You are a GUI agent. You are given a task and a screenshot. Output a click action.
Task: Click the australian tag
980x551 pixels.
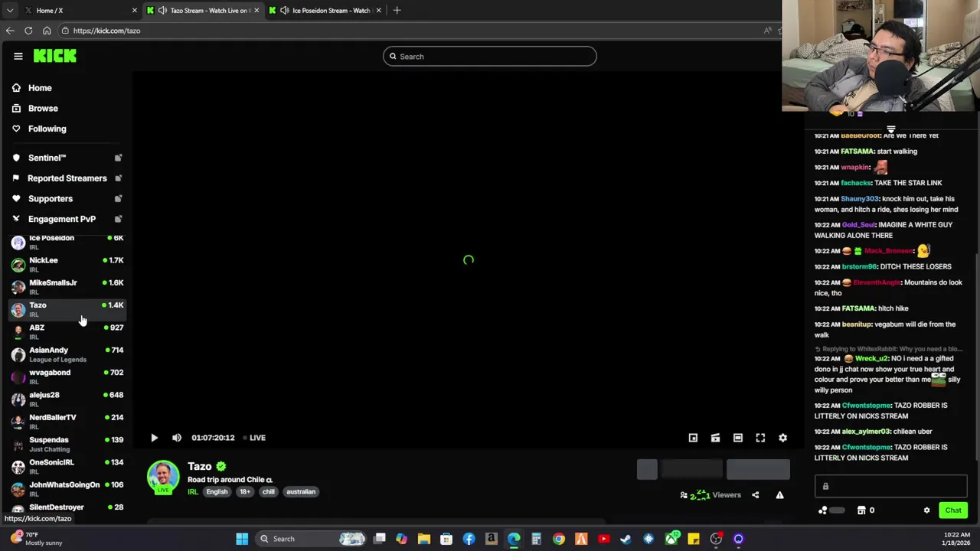tap(301, 492)
